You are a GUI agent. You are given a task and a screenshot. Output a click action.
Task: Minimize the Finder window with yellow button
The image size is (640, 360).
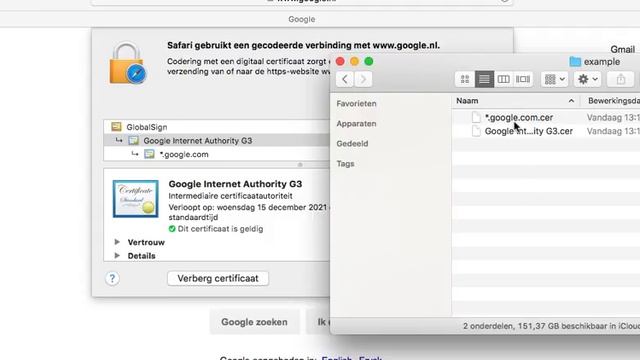pyautogui.click(x=354, y=62)
